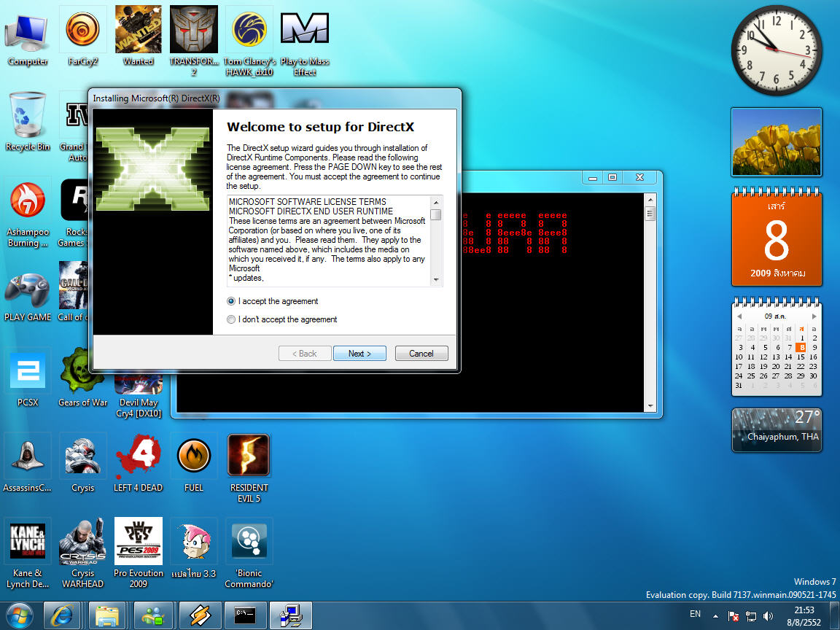Select the Wanted game shortcut

point(139,36)
